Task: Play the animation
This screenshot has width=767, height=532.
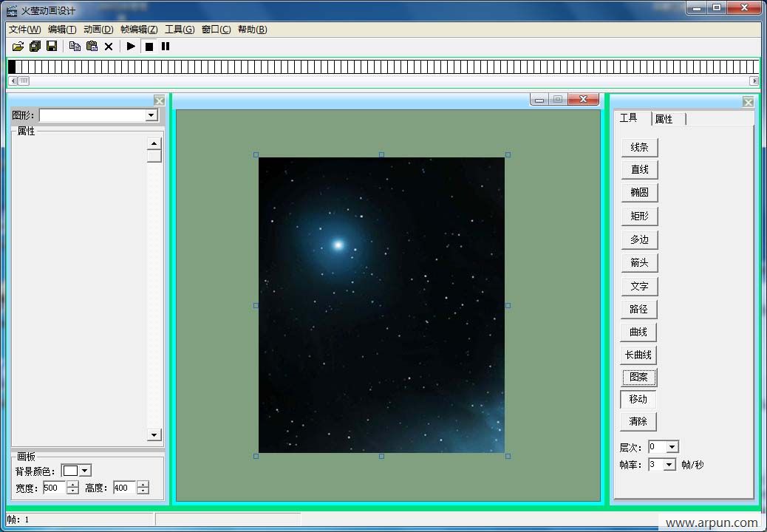Action: click(131, 47)
